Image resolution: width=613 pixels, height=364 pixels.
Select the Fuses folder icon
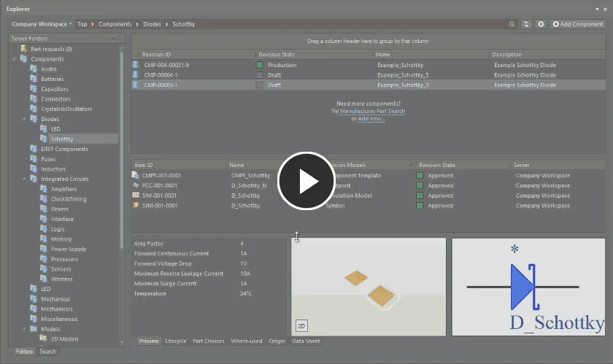pyautogui.click(x=34, y=159)
